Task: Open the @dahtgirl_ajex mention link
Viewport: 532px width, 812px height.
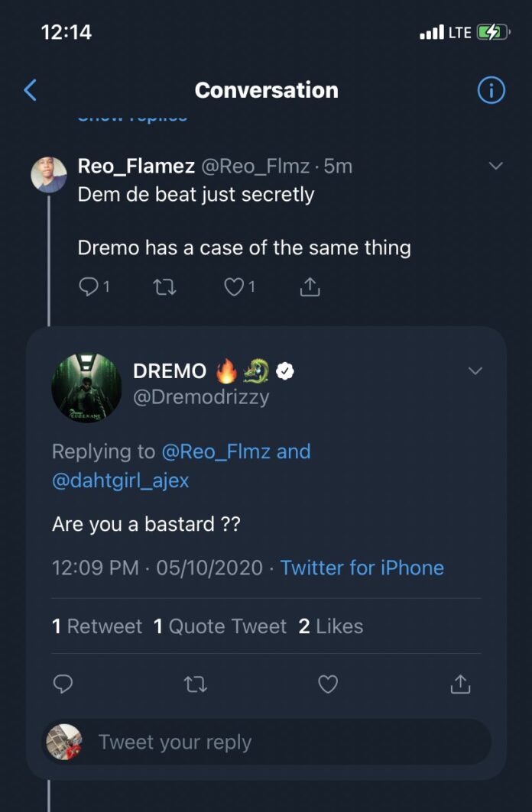Action: 121,480
